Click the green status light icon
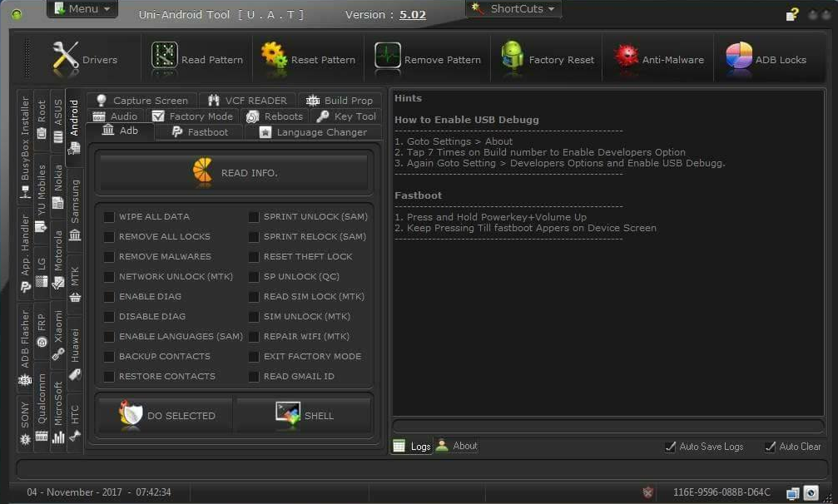The height and width of the screenshot is (504, 838). tap(17, 14)
